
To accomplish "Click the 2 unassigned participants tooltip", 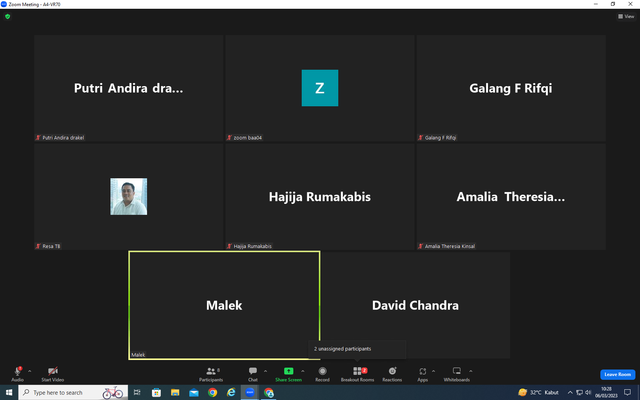I will (x=357, y=349).
